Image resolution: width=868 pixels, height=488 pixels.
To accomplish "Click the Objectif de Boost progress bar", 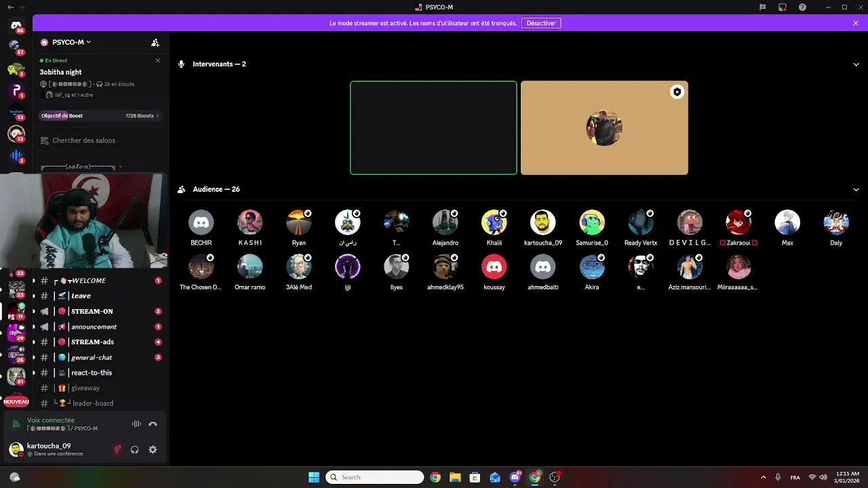I will 100,116.
